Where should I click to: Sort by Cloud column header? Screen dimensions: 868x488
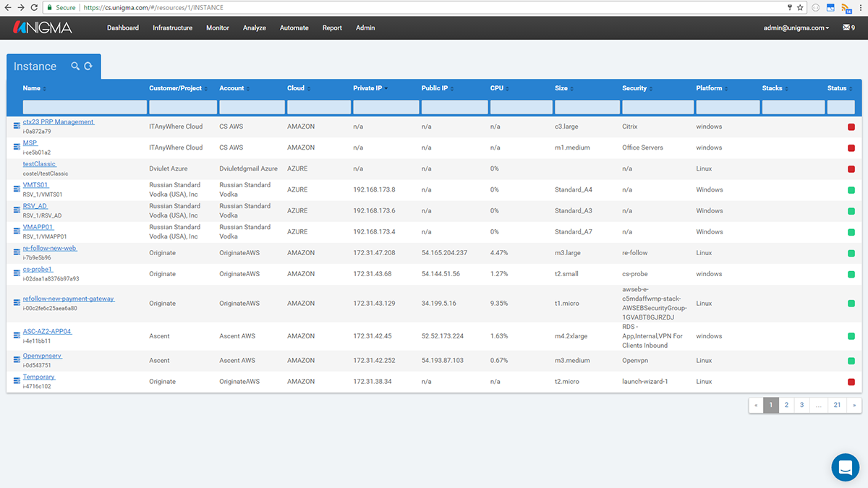point(299,88)
